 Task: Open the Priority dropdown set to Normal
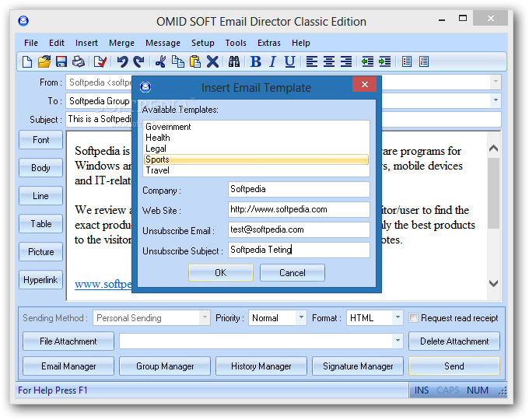tap(301, 317)
